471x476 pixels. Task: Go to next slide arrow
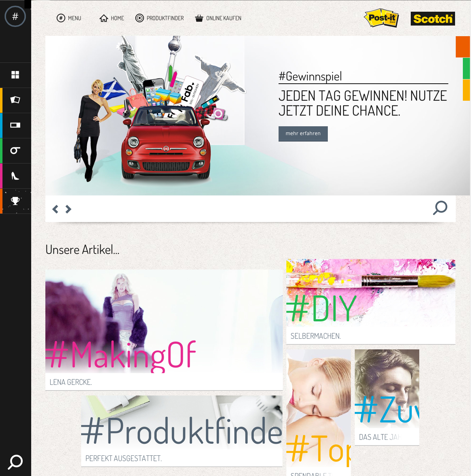pos(68,209)
